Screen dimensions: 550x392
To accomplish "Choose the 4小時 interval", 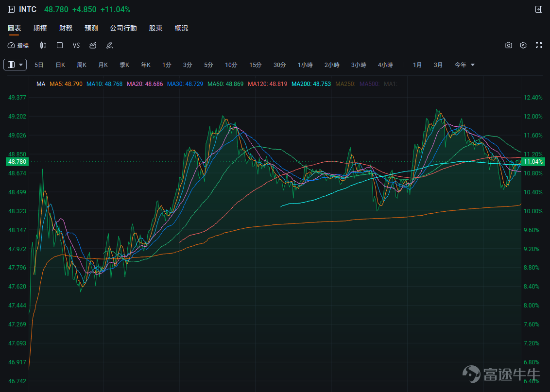I will [x=385, y=65].
